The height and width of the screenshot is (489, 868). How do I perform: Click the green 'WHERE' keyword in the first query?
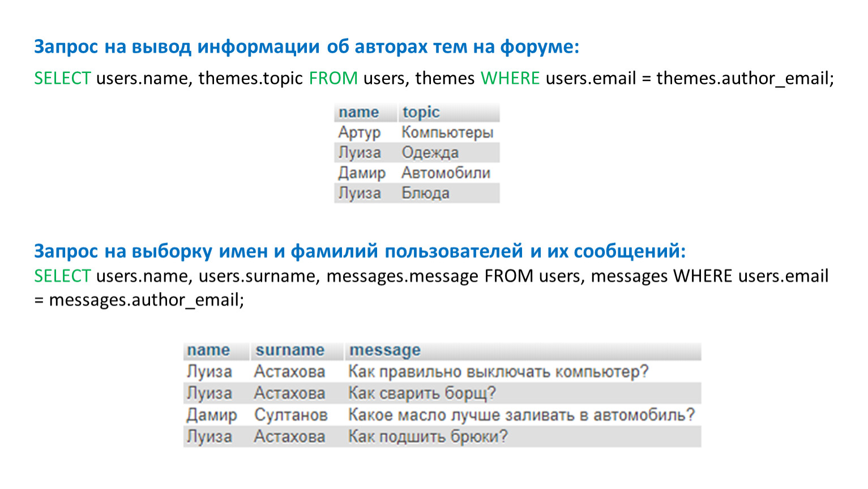510,78
